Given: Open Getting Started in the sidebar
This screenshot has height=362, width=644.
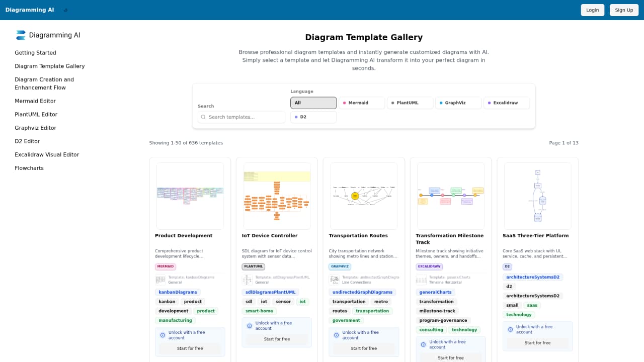Looking at the screenshot, I should [x=36, y=53].
